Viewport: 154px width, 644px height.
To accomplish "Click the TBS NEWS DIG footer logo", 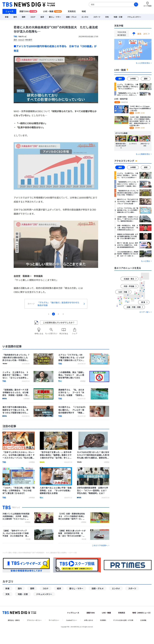I will (19, 613).
